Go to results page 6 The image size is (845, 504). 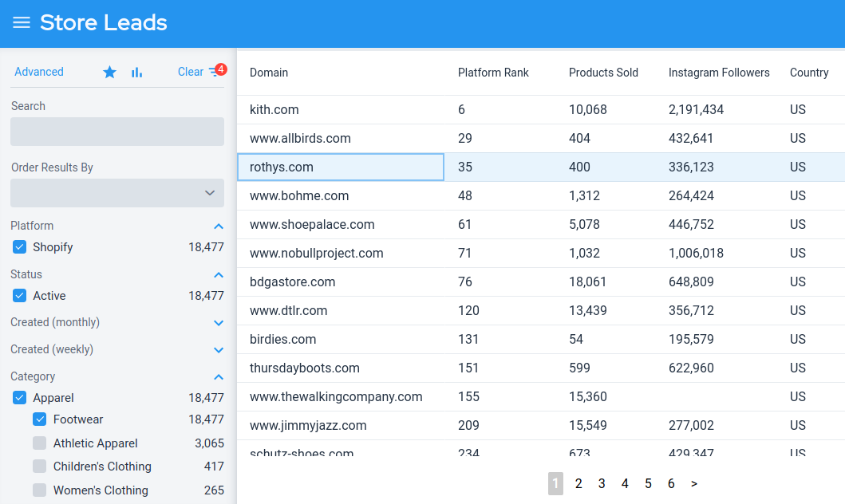tap(672, 483)
